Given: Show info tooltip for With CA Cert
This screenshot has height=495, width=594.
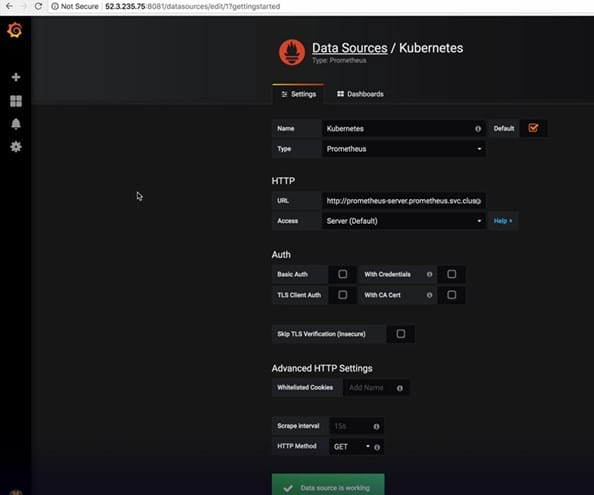Looking at the screenshot, I should point(429,295).
